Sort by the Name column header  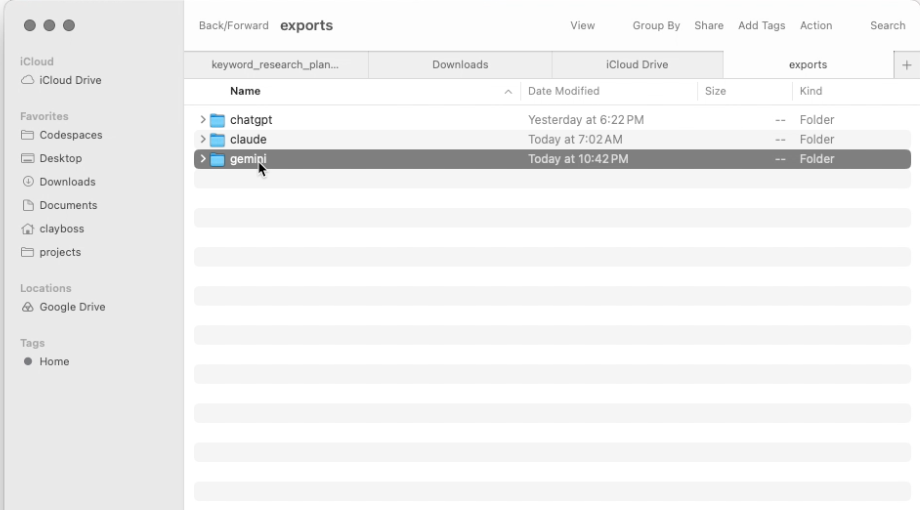pos(245,91)
